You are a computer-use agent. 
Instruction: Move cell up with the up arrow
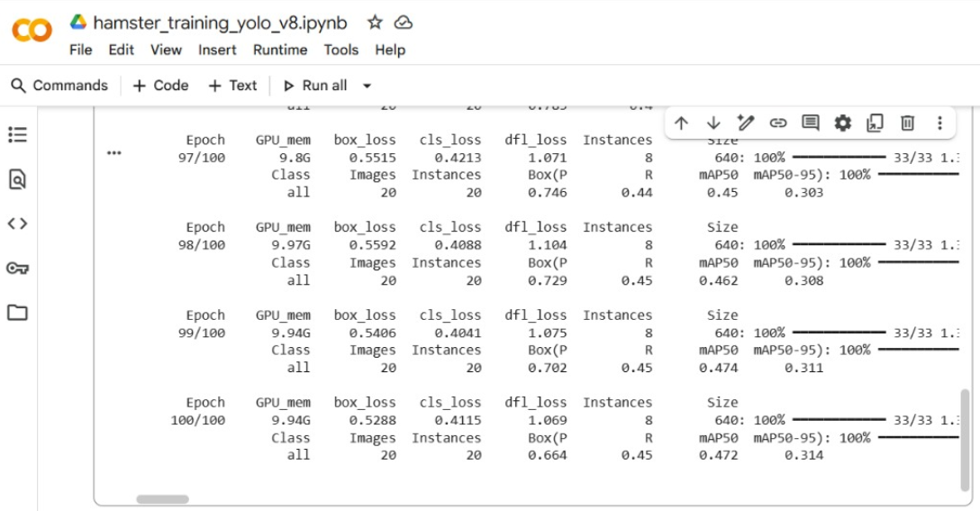pos(682,123)
